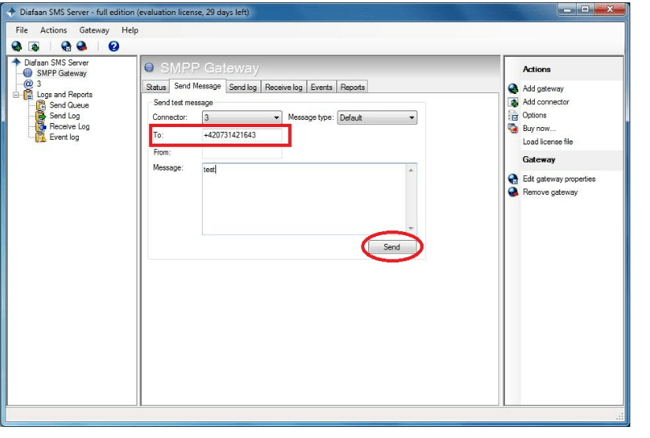This screenshot has width=650, height=438.
Task: Click the Send Log icon in tree
Action: click(41, 116)
